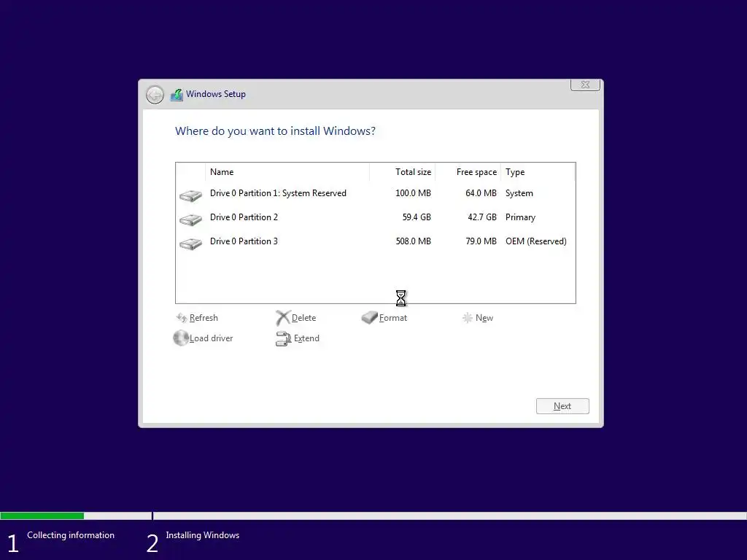Click the Installing Windows step label
Viewport: 747px width, 560px height.
[203, 535]
